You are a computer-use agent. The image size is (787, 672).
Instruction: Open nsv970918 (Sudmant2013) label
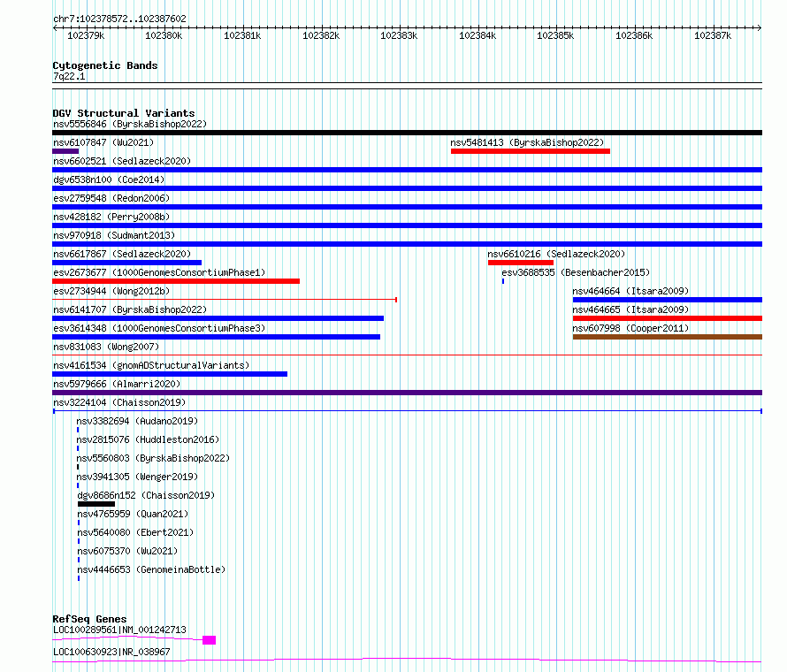(114, 235)
